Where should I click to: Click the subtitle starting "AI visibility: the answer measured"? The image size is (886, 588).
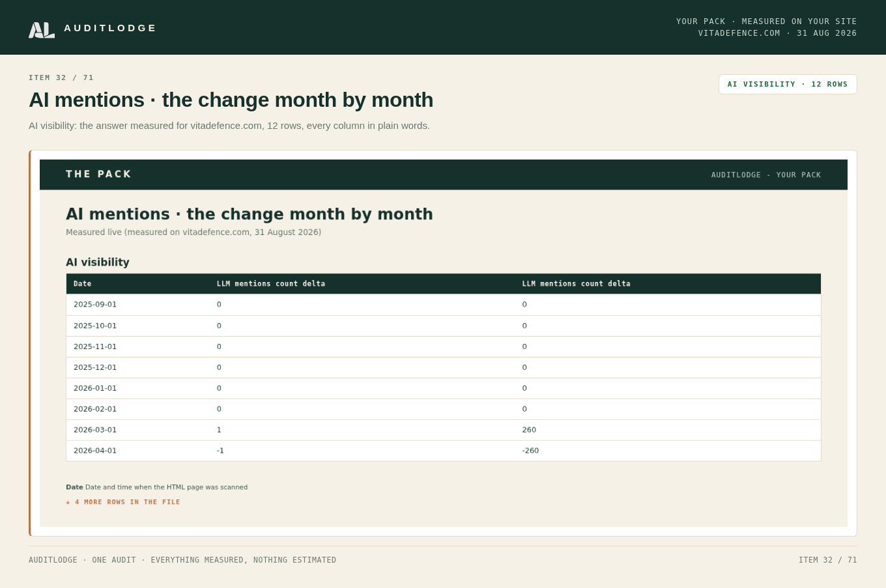point(229,126)
